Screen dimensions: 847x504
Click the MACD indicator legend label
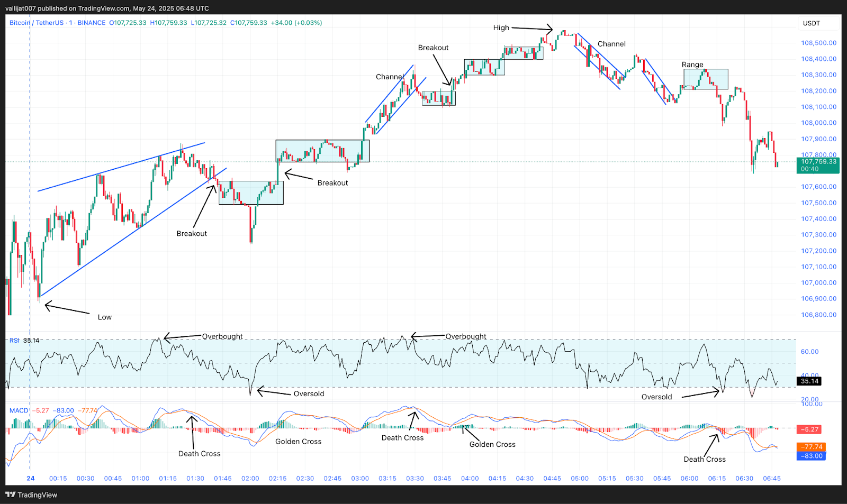pyautogui.click(x=19, y=410)
